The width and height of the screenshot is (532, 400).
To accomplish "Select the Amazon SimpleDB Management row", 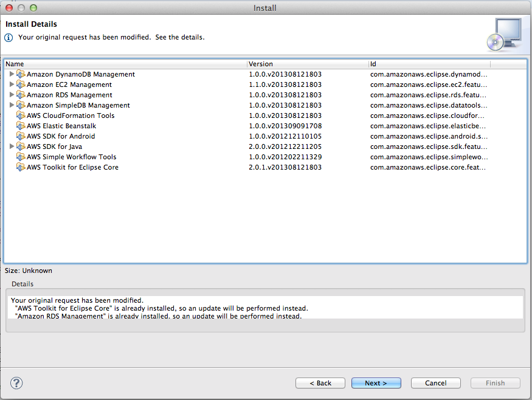I will pyautogui.click(x=265, y=105).
